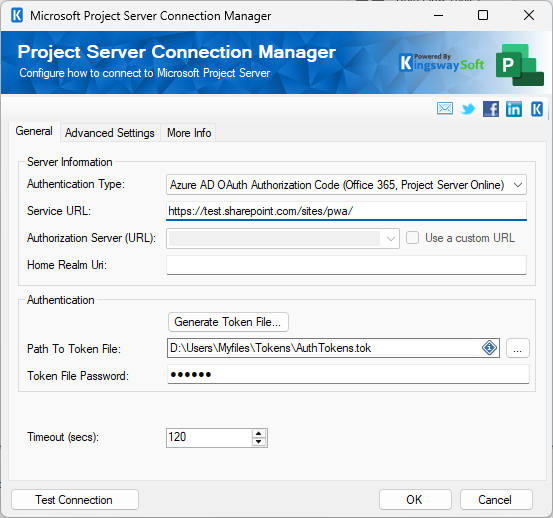Confirm with the OK button
This screenshot has height=518, width=553.
point(415,500)
